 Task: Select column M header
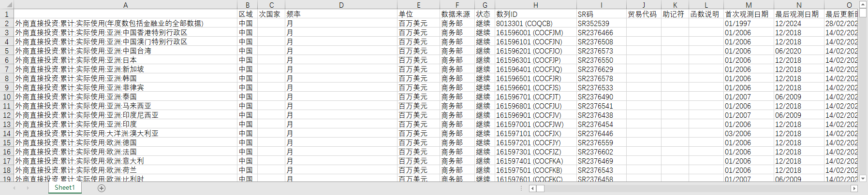pos(749,5)
